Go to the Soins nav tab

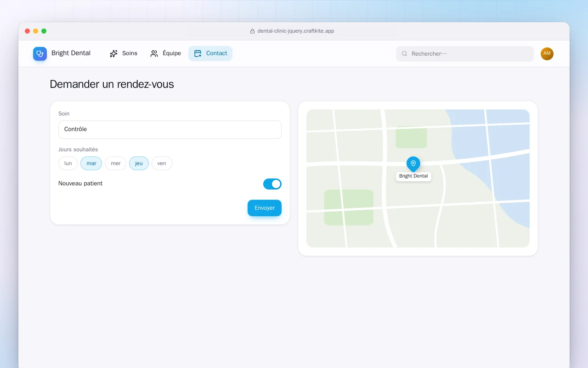124,53
